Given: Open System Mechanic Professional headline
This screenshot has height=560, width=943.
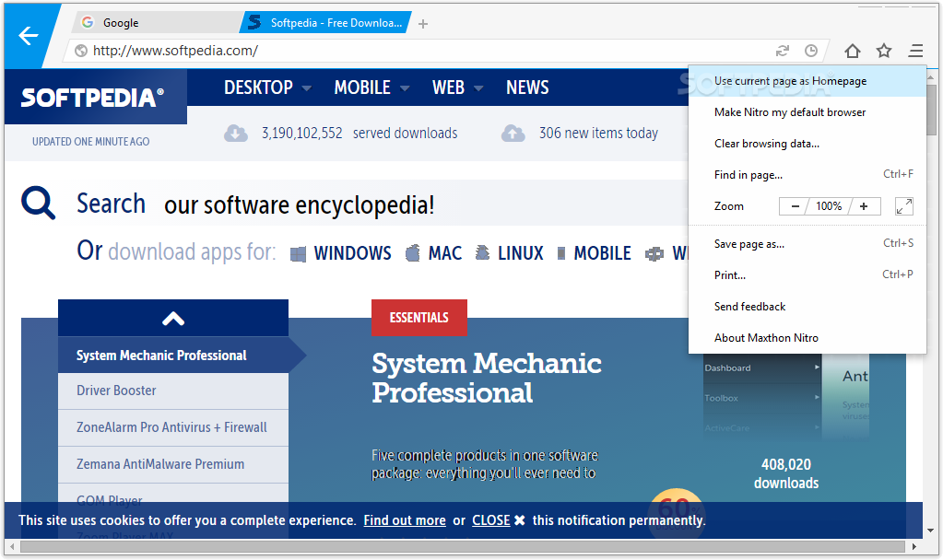Looking at the screenshot, I should tap(487, 378).
